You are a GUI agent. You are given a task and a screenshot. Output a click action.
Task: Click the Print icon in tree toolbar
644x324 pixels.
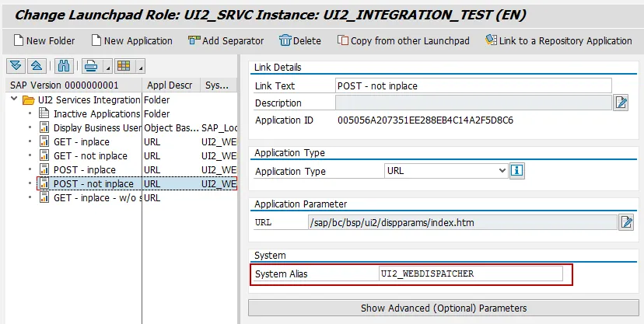tap(92, 65)
